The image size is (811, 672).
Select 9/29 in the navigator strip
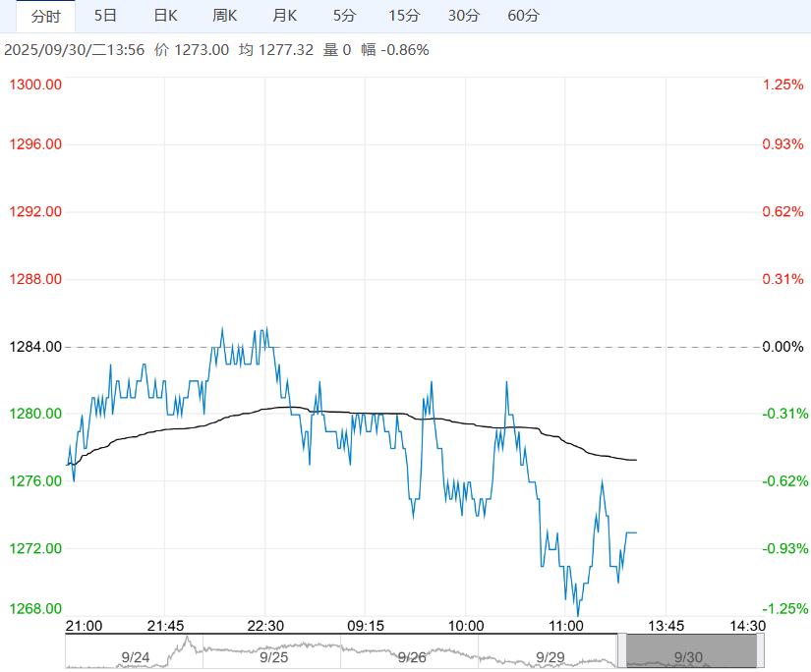pos(550,657)
